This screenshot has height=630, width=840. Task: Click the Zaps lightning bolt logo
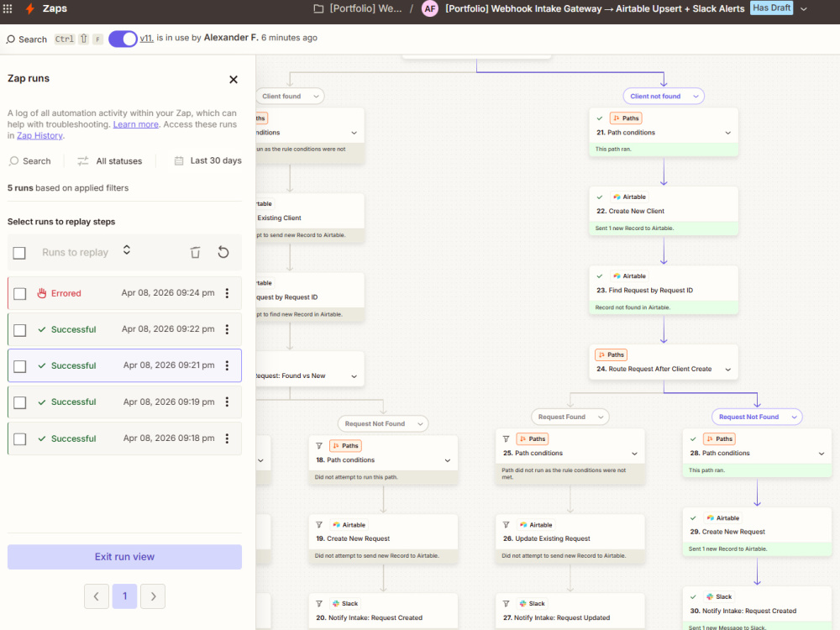[30, 8]
